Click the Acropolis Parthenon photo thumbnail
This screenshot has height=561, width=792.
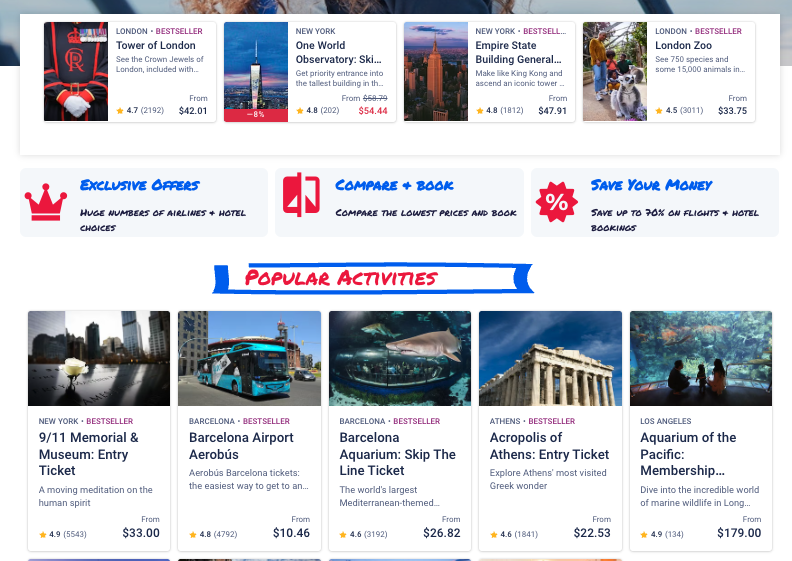(x=551, y=358)
